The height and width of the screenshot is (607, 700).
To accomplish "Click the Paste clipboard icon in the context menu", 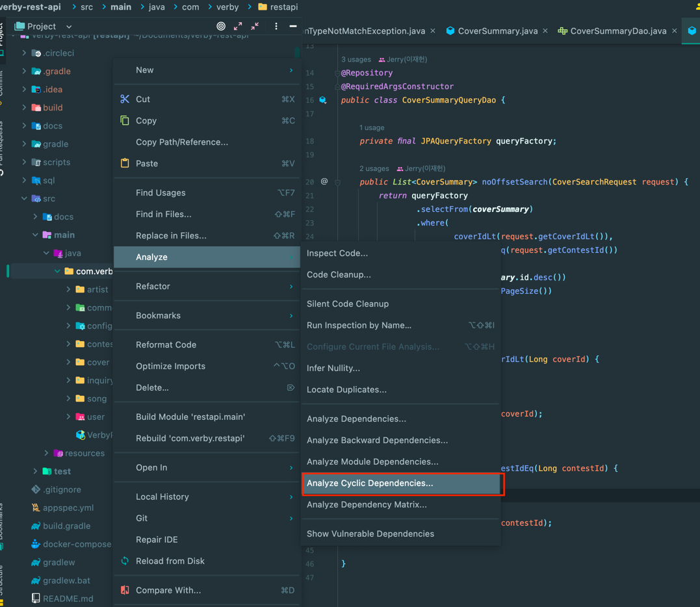I will (125, 163).
